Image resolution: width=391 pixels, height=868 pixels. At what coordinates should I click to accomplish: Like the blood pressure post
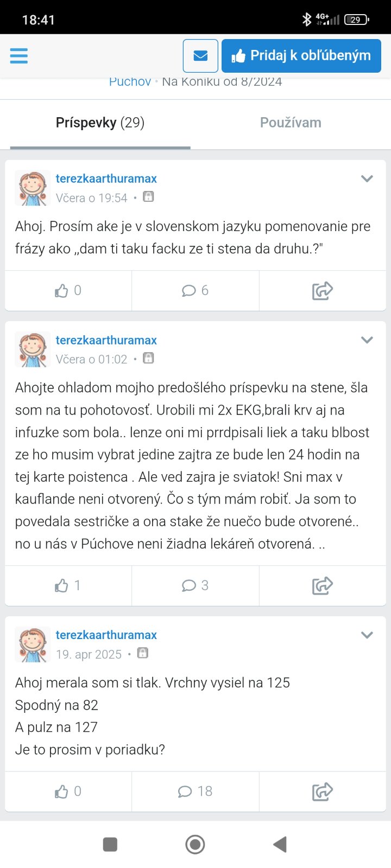[68, 792]
